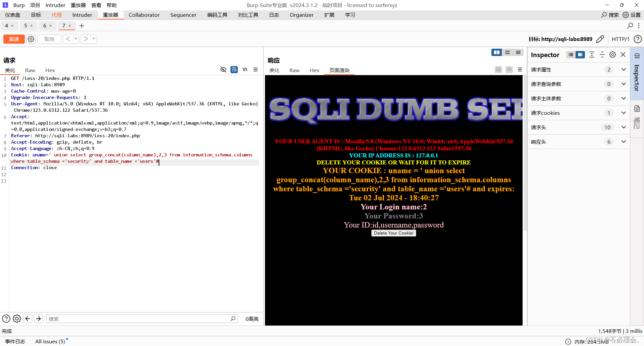Expand the 请求头 section in Inspector

624,127
